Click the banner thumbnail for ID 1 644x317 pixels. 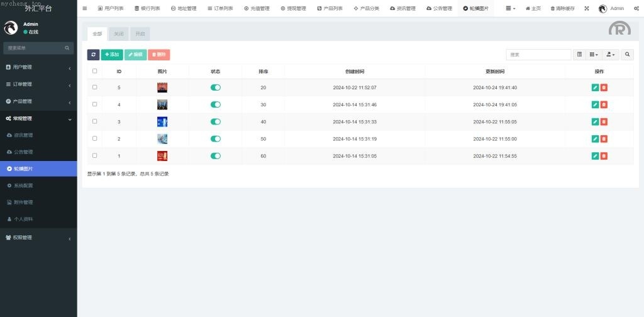coord(162,155)
